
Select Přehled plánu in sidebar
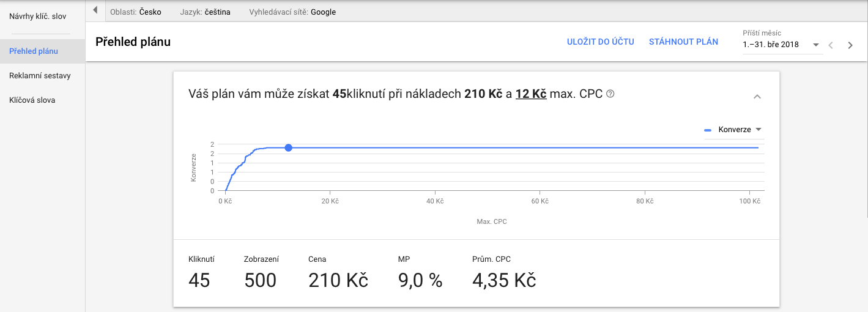pyautogui.click(x=34, y=51)
